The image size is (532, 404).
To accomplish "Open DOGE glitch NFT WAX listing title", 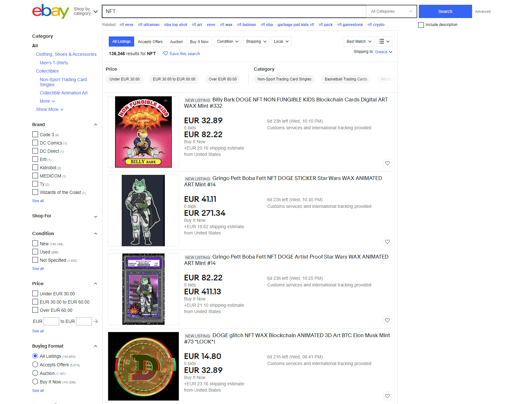I will coord(287,338).
